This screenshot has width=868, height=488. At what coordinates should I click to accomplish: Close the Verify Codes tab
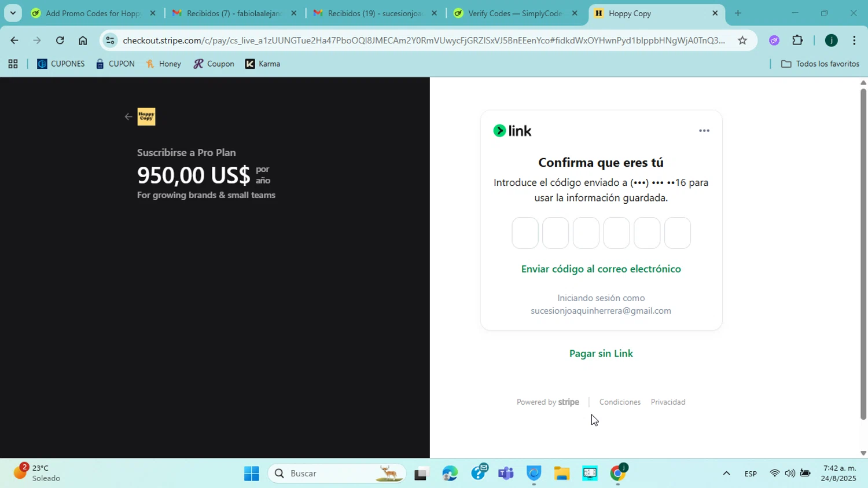(x=574, y=13)
